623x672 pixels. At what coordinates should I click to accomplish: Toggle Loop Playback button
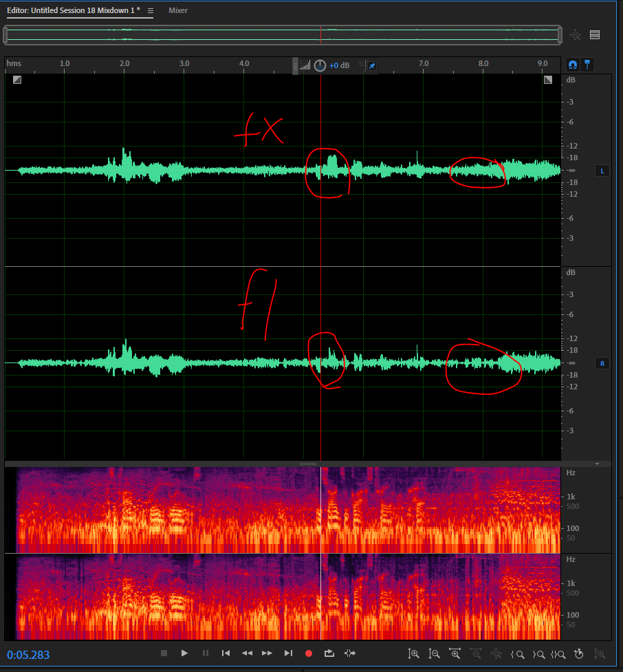click(x=329, y=653)
